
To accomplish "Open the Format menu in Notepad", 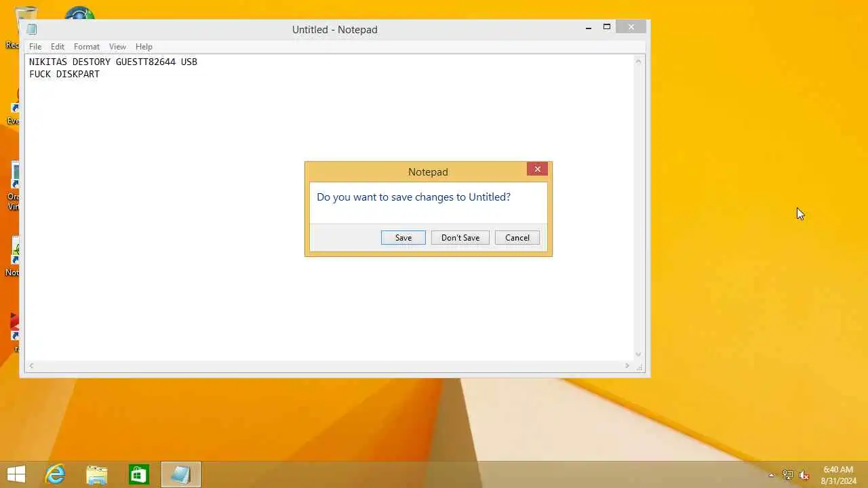I will pos(87,47).
